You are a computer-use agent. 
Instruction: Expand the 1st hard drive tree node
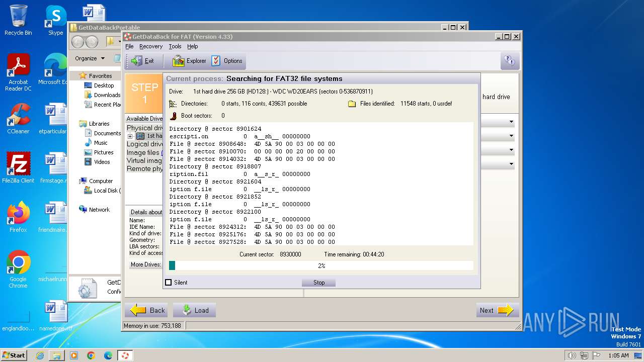[130, 136]
